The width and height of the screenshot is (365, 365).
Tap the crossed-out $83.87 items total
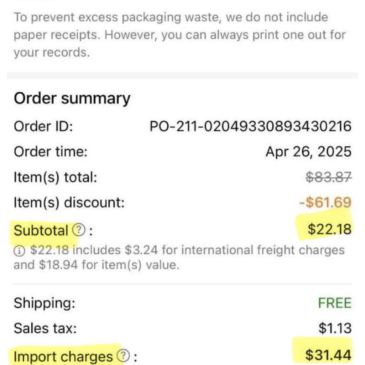coord(329,177)
